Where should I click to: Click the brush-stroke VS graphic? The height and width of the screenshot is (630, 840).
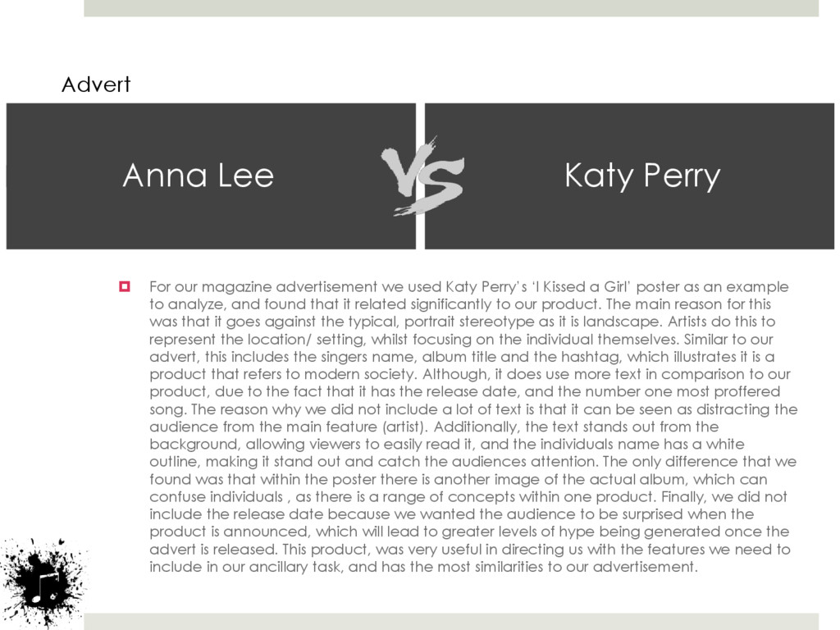(x=422, y=176)
